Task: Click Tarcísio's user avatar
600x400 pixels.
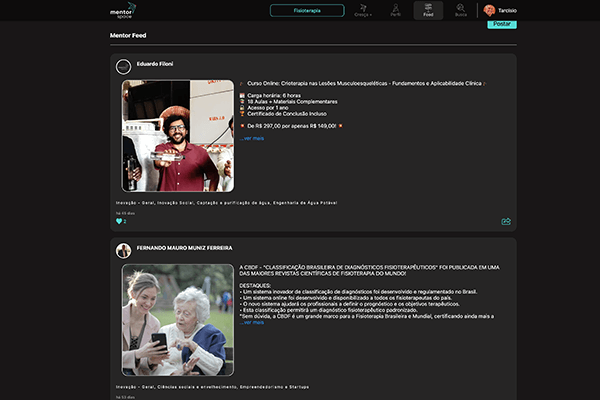Action: (x=489, y=10)
